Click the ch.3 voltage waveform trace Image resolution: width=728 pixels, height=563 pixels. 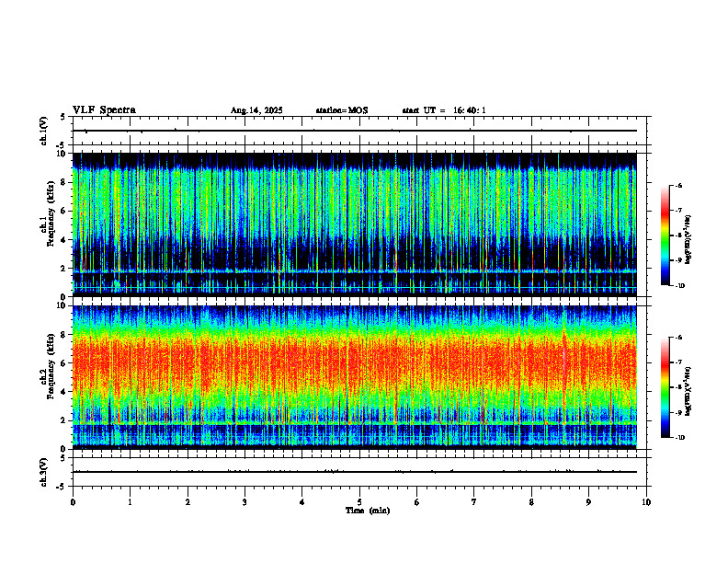click(x=354, y=472)
